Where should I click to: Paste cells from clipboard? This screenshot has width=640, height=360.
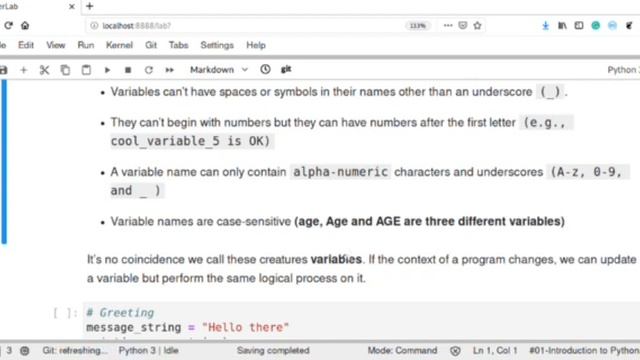pyautogui.click(x=86, y=70)
